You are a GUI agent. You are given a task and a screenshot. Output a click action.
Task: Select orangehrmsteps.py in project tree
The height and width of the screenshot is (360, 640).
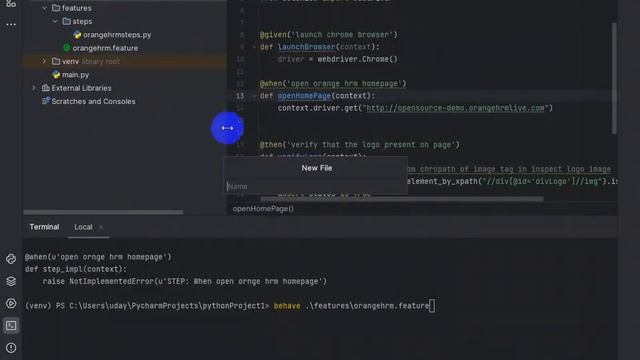[117, 35]
